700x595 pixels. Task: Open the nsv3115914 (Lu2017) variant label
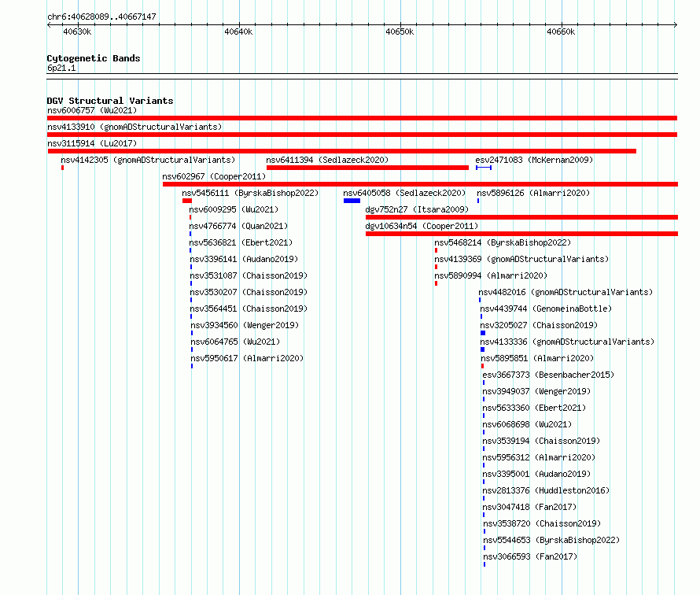pyautogui.click(x=92, y=143)
